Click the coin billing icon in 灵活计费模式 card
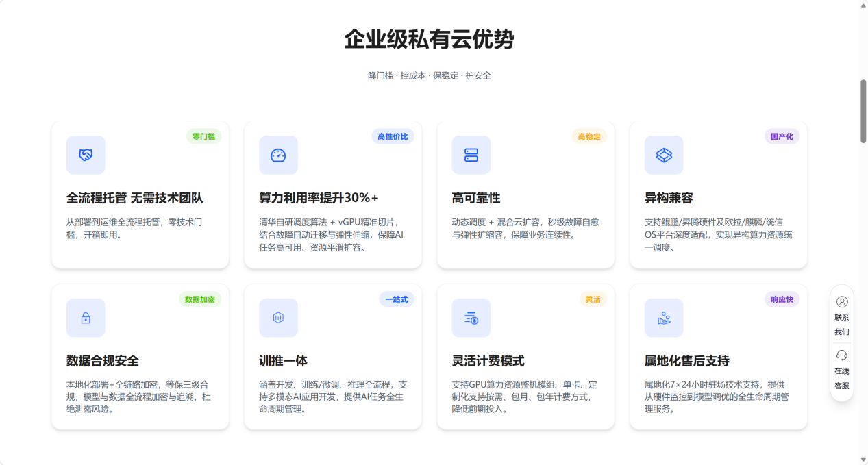868x465 pixels. tap(471, 318)
